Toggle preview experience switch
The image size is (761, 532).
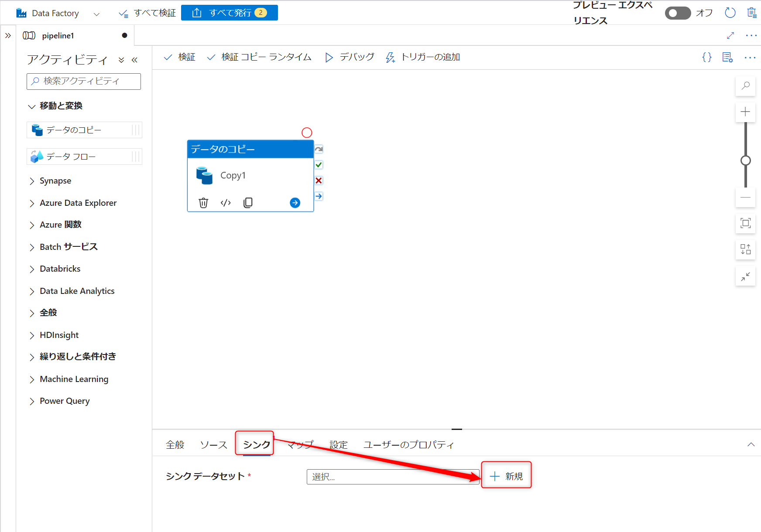pos(678,13)
